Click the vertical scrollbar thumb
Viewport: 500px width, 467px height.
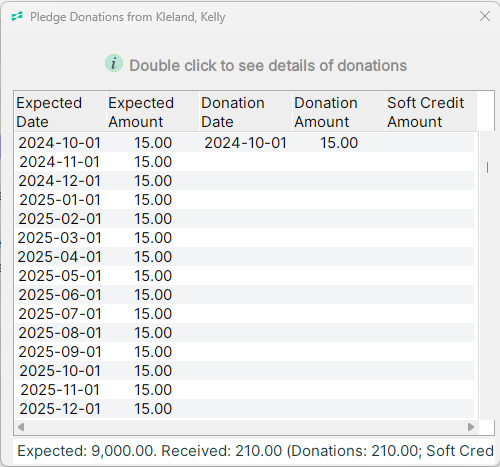click(487, 167)
